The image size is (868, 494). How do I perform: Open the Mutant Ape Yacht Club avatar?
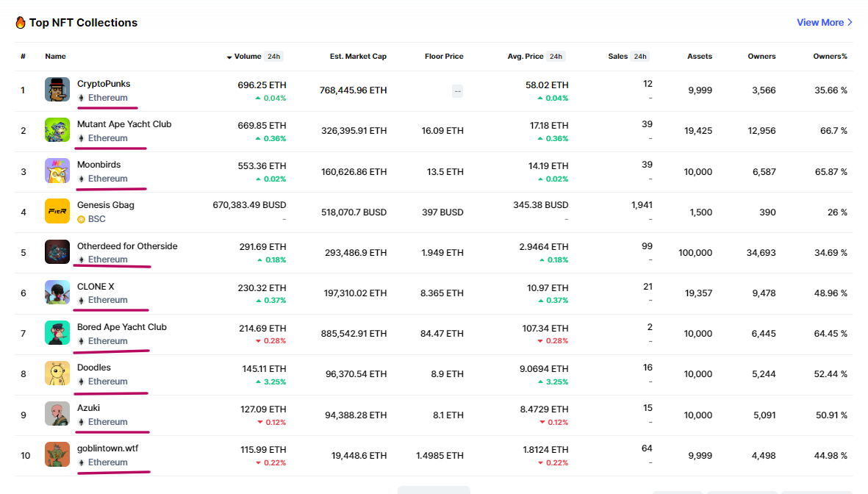[x=57, y=130]
